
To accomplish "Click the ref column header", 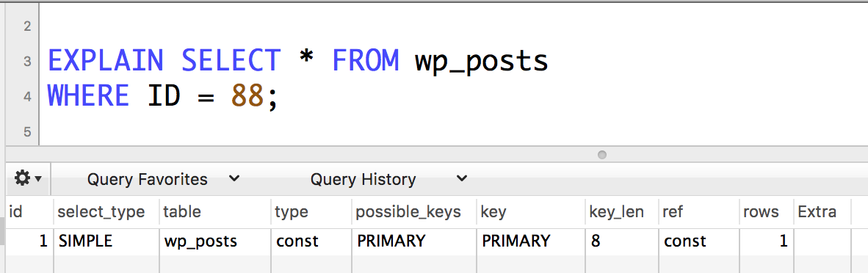I will pos(698,212).
